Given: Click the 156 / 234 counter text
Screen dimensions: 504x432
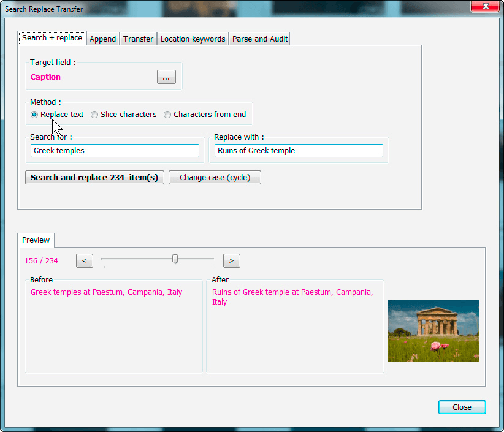Looking at the screenshot, I should tap(41, 261).
